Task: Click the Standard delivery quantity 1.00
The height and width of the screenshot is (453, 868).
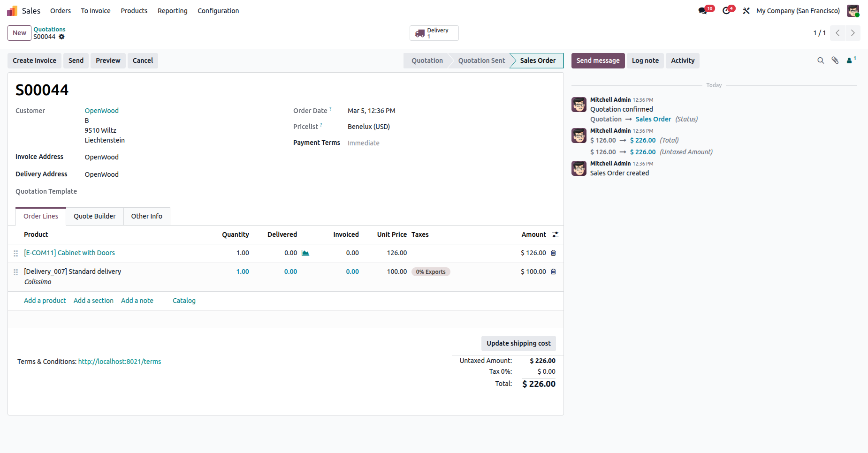Action: (x=243, y=272)
